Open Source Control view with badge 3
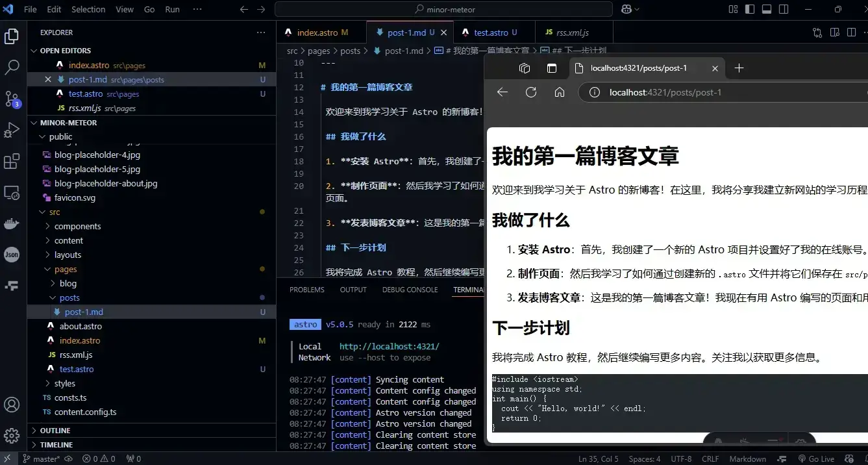The image size is (868, 465). [x=12, y=99]
